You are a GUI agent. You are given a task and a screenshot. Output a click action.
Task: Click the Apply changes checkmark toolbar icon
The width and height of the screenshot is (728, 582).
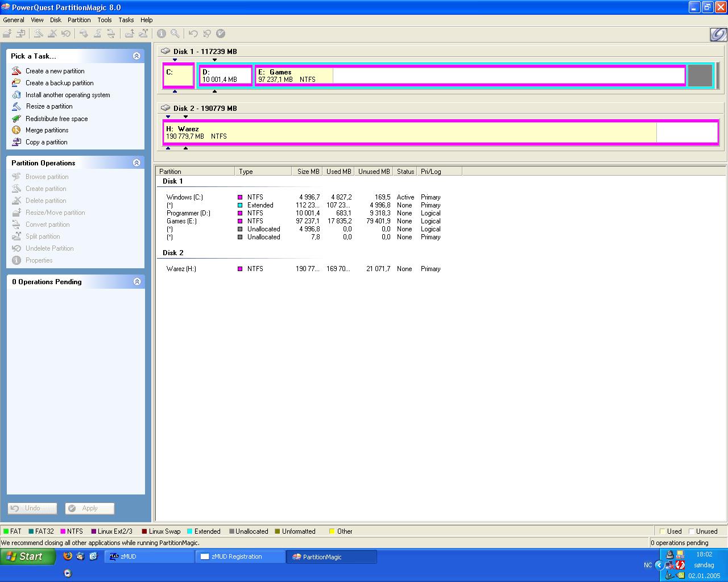point(221,34)
